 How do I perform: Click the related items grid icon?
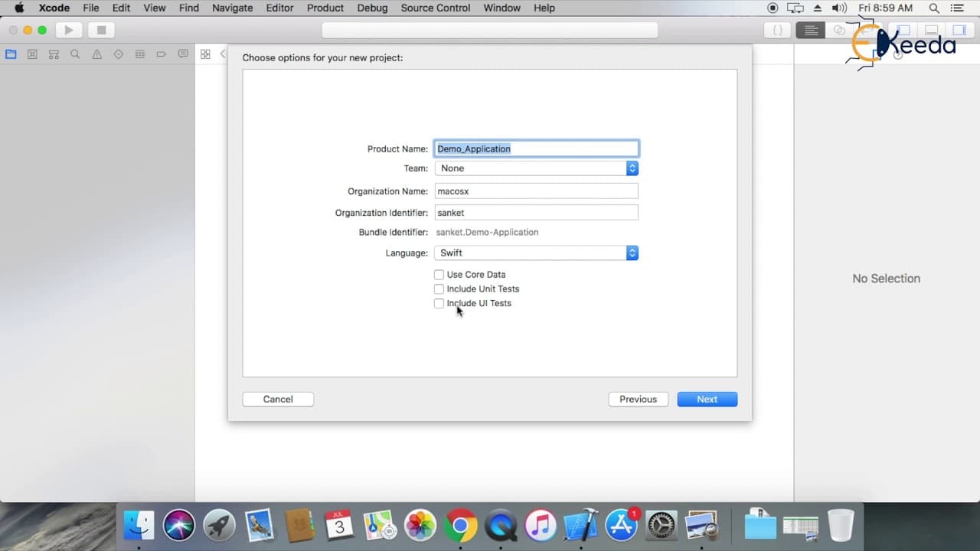pos(205,54)
